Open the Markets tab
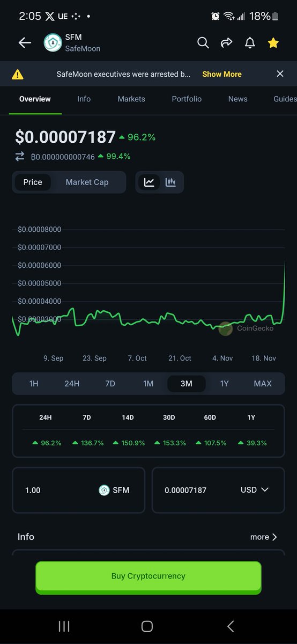 (x=131, y=99)
